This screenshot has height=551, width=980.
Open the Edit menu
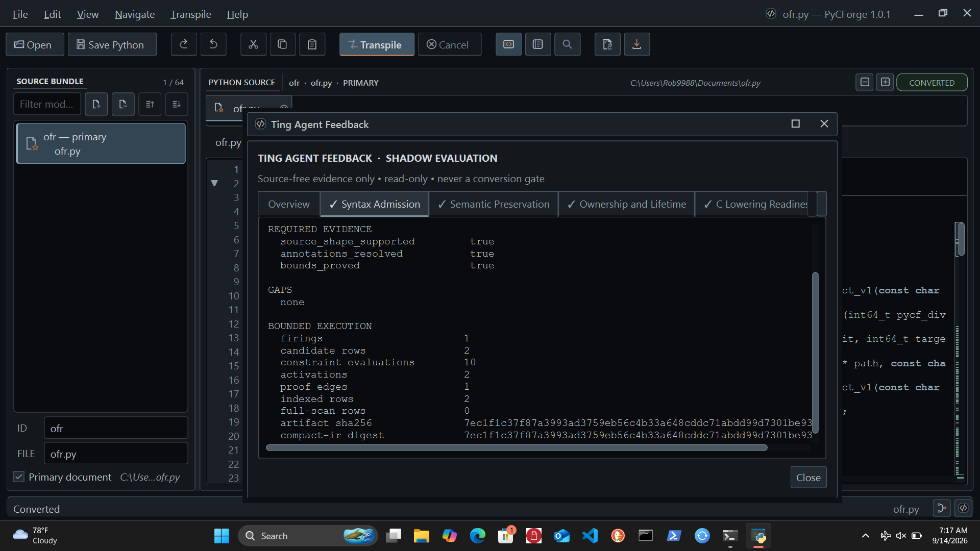click(53, 14)
